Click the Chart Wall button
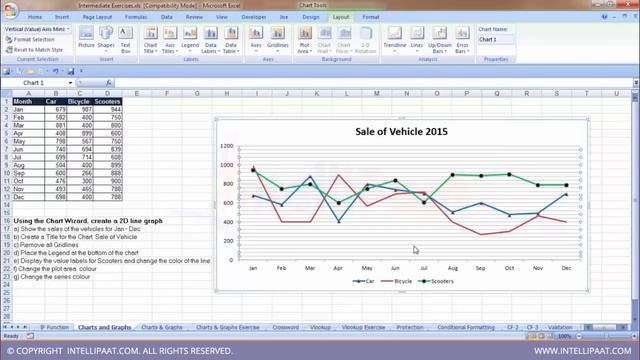Viewport: 640px width, 360px height. tap(324, 40)
